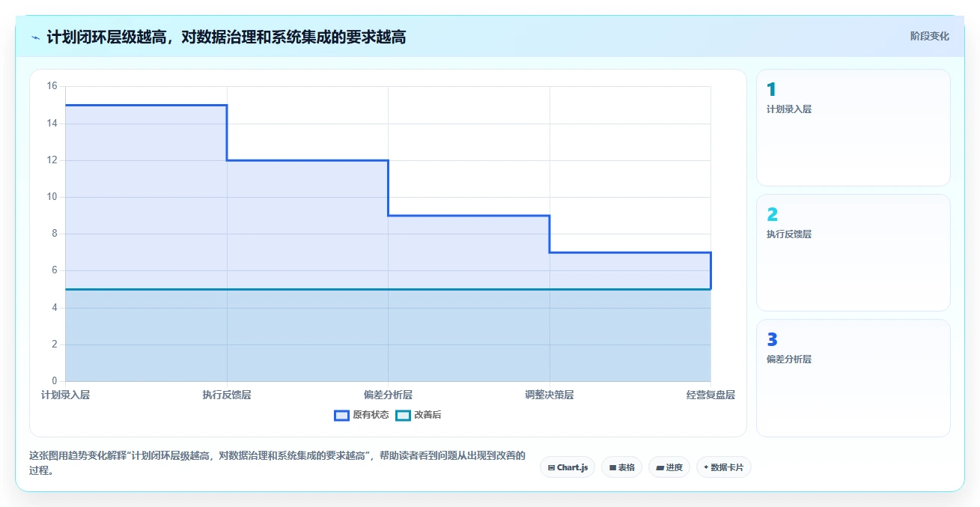The image size is (980, 507).
Task: Click the Chart.js tag text
Action: 573,467
